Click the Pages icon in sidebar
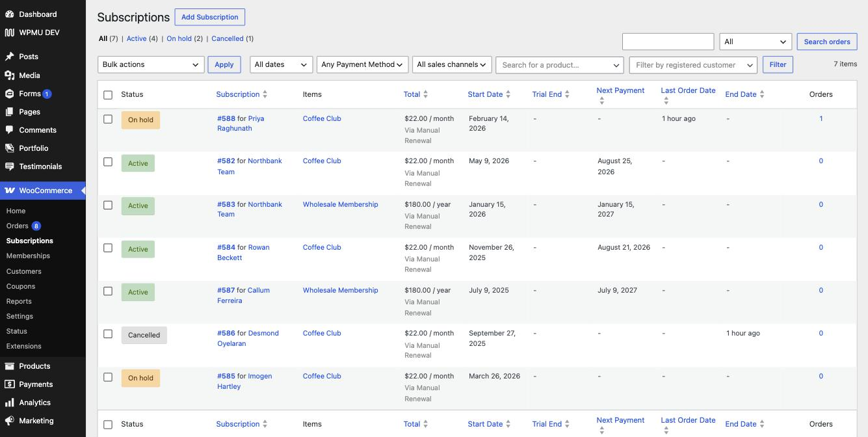The height and width of the screenshot is (437, 868). point(10,112)
